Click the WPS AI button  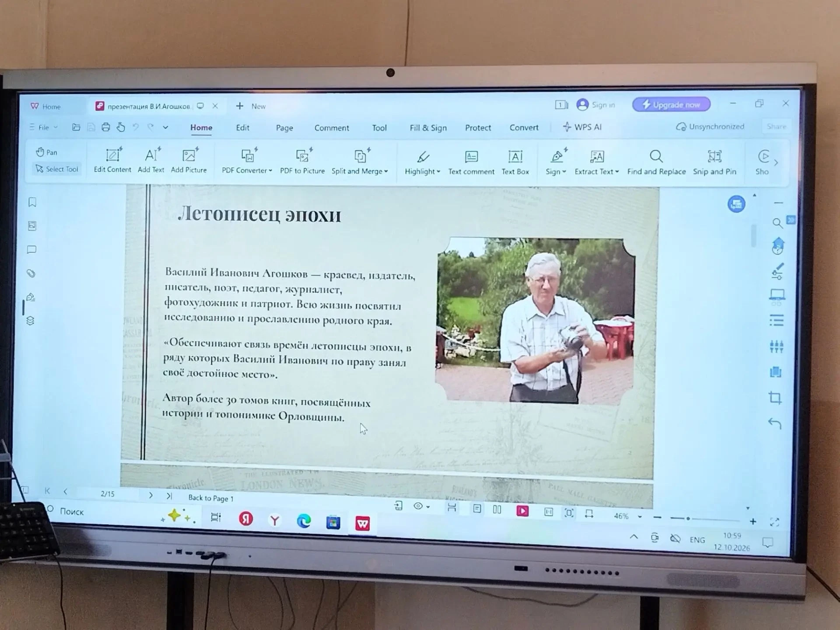pos(582,127)
